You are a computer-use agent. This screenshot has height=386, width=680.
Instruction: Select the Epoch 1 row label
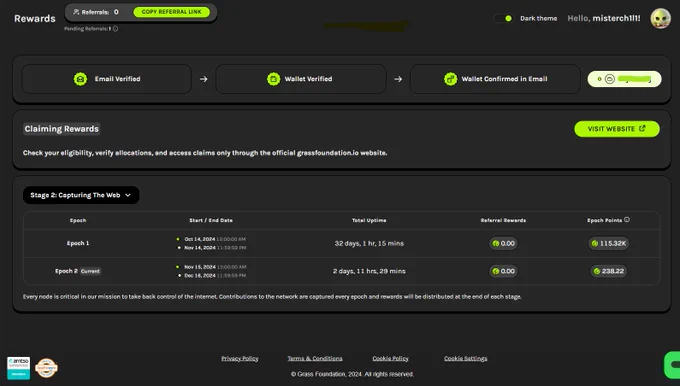pyautogui.click(x=78, y=243)
